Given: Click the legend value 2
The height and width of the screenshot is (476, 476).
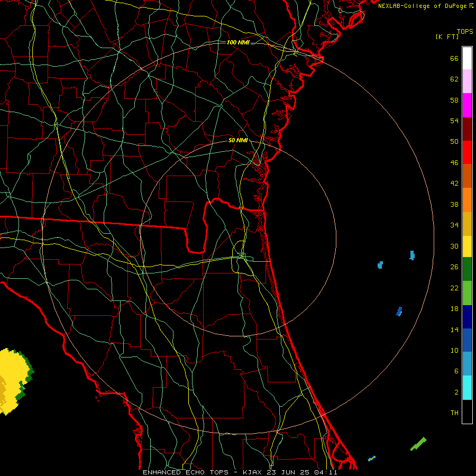Looking at the screenshot, I should 456,392.
